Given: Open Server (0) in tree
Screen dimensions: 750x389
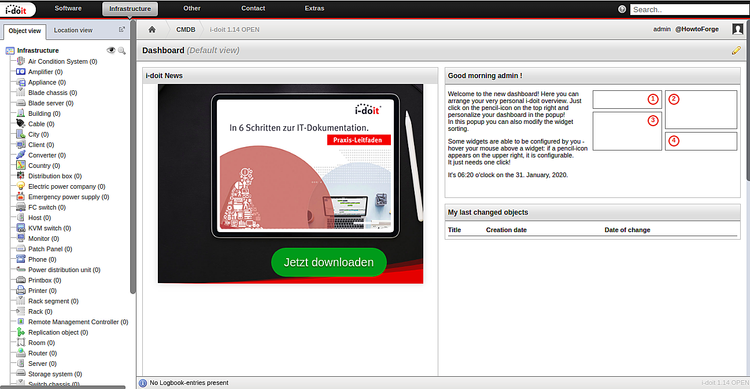Looking at the screenshot, I should [x=42, y=364].
